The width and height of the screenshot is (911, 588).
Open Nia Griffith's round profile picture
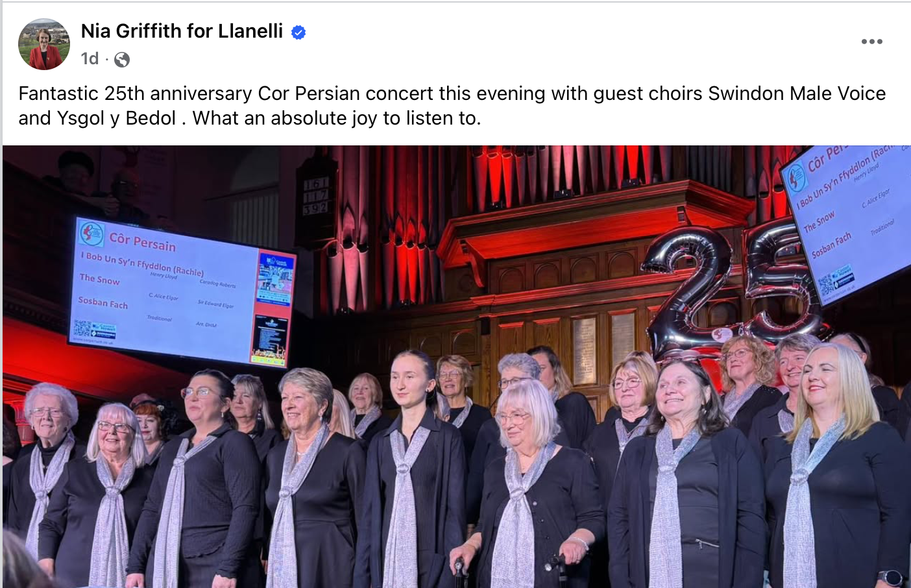pyautogui.click(x=44, y=44)
